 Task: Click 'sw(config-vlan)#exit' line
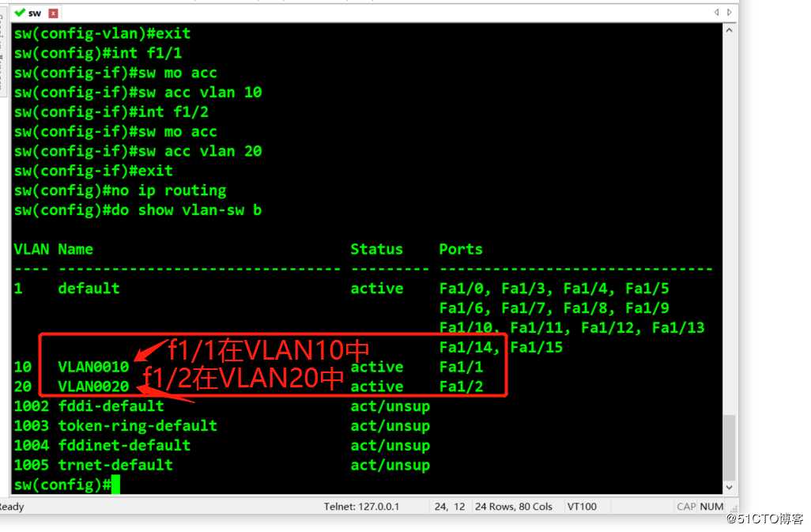(103, 34)
